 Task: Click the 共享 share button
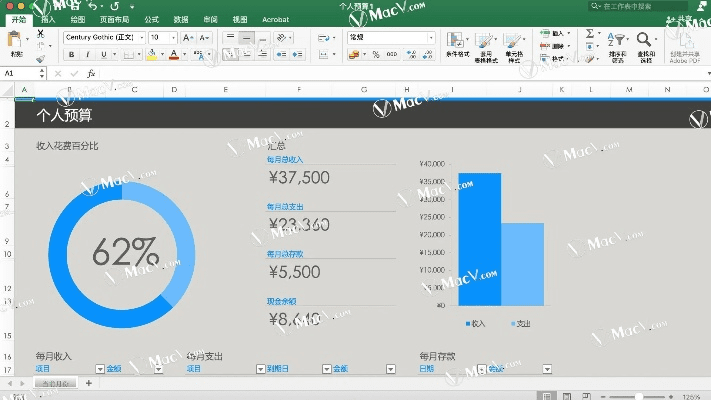(x=684, y=19)
